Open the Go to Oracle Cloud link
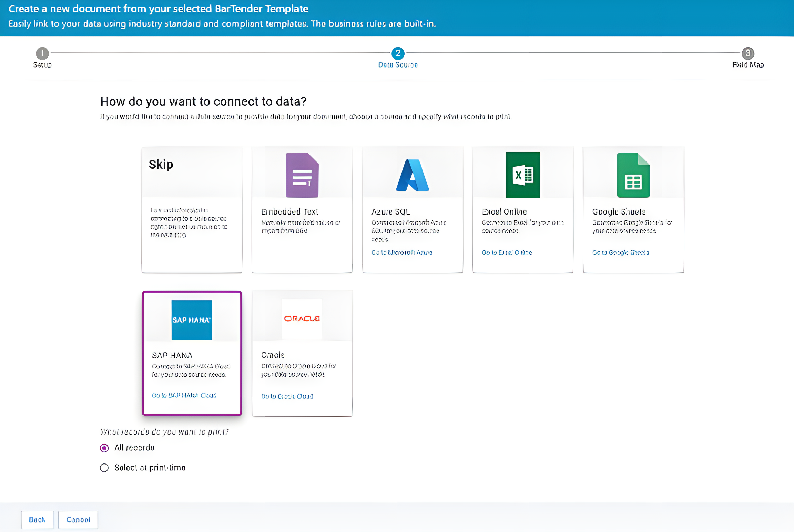Image resolution: width=794 pixels, height=532 pixels. point(287,396)
